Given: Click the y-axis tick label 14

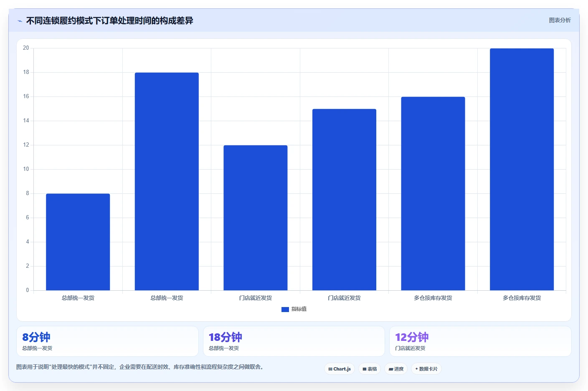Looking at the screenshot, I should pyautogui.click(x=26, y=121).
